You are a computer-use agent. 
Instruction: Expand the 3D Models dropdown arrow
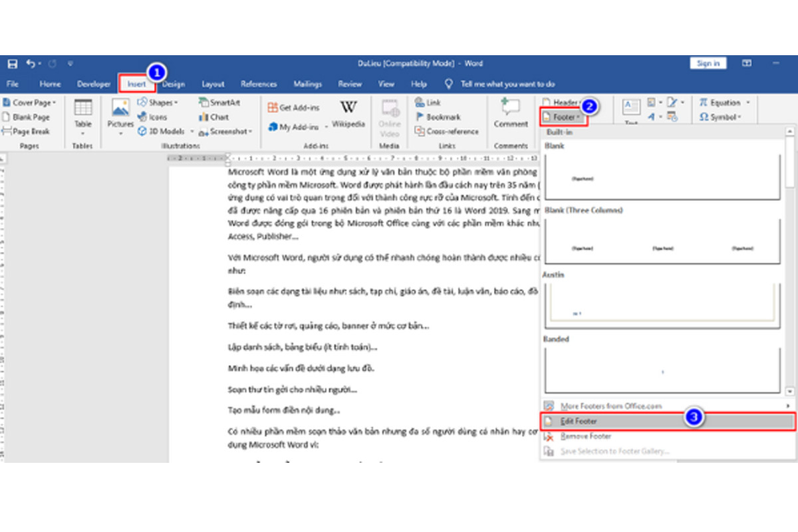pos(192,132)
